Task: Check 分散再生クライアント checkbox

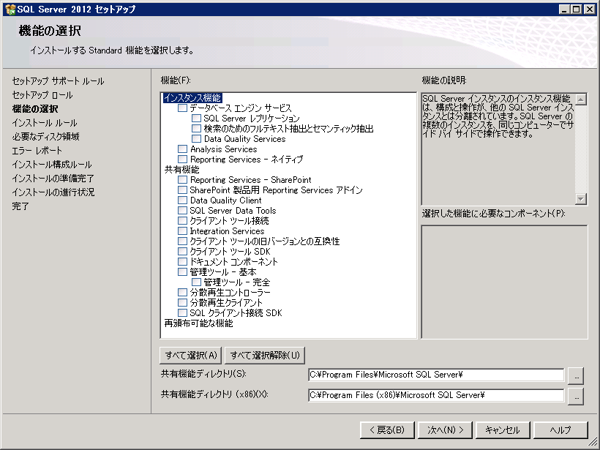Action: 183,303
